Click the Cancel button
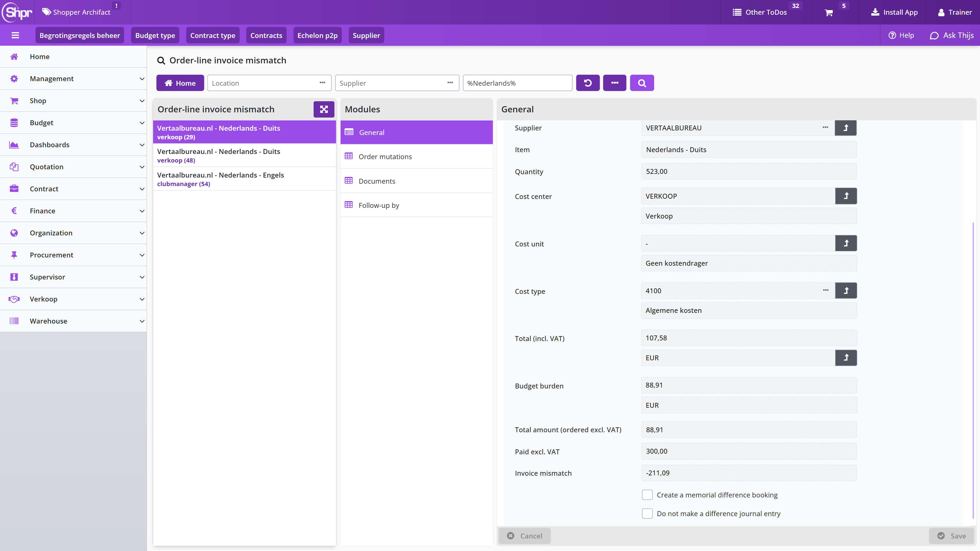 pos(525,536)
